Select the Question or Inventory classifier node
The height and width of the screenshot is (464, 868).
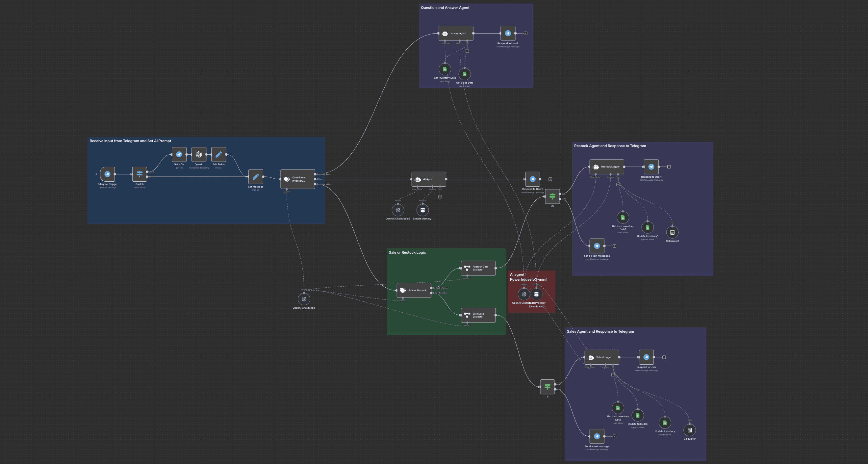[x=297, y=179]
